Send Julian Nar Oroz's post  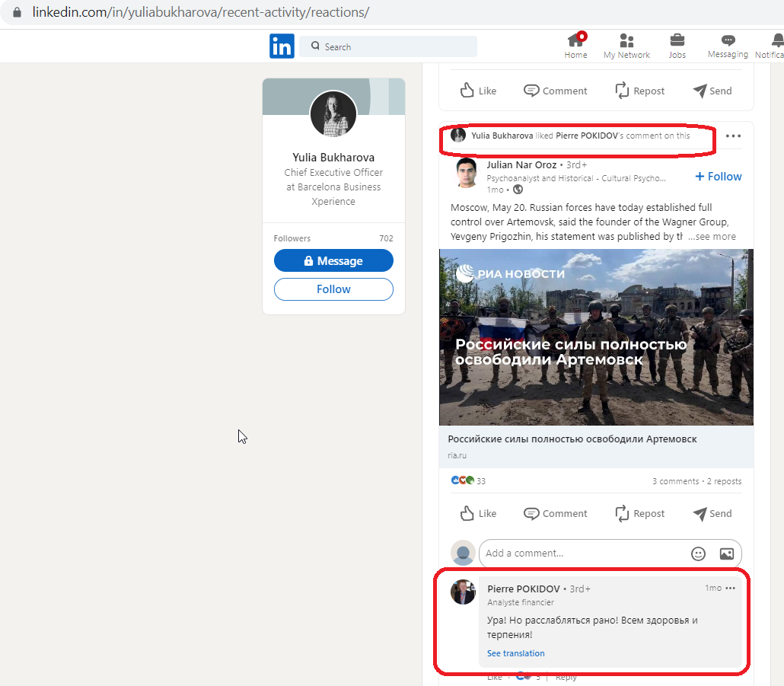coord(712,513)
